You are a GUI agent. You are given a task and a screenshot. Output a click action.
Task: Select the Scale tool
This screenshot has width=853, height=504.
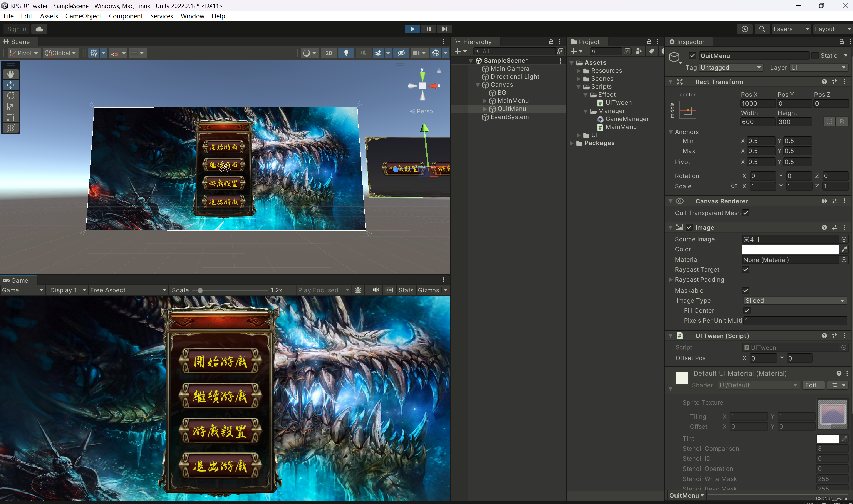10,106
